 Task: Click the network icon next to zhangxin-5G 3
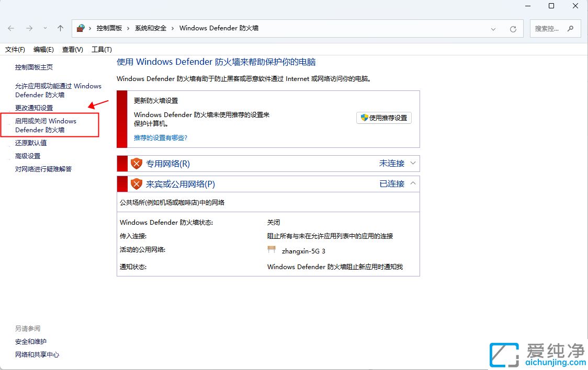(272, 250)
